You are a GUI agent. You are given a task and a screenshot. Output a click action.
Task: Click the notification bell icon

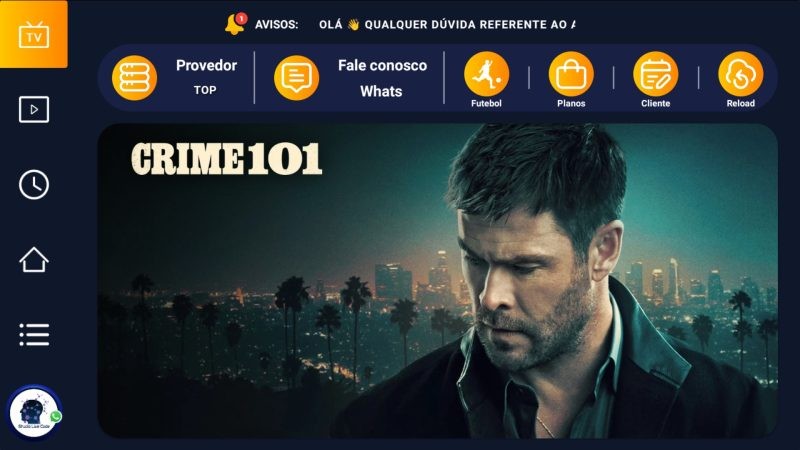[235, 24]
